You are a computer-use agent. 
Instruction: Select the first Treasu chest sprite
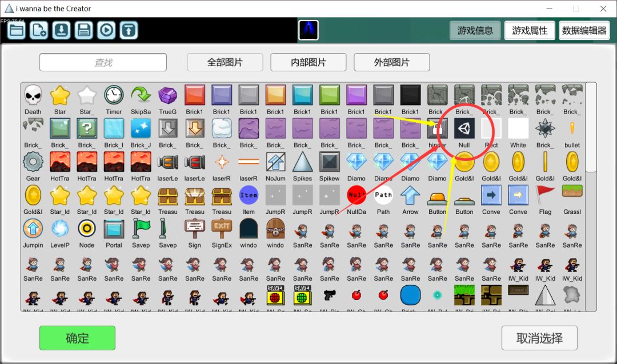click(167, 195)
